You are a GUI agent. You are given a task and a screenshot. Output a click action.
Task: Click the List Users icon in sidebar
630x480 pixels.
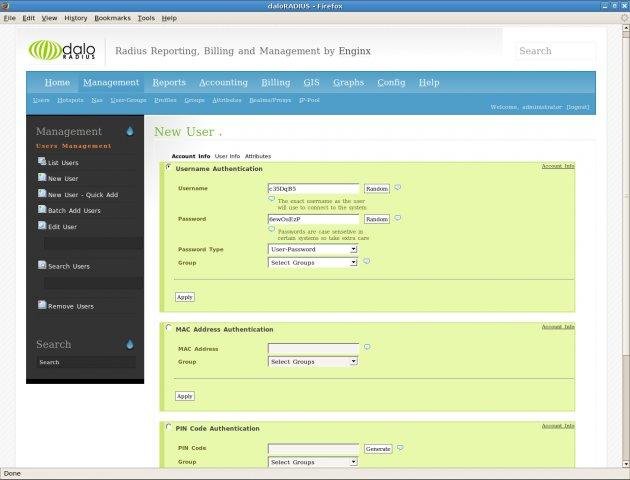(x=42, y=161)
